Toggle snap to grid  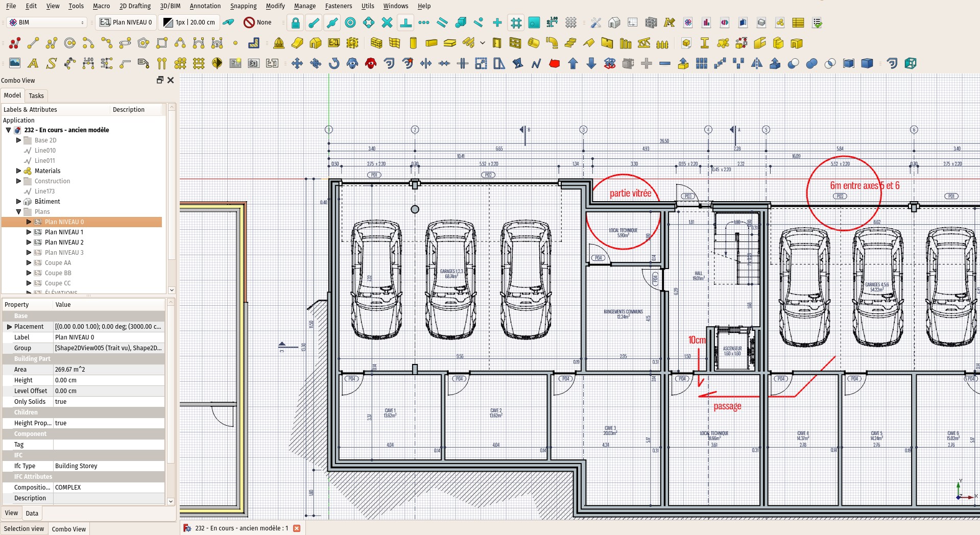(x=516, y=23)
